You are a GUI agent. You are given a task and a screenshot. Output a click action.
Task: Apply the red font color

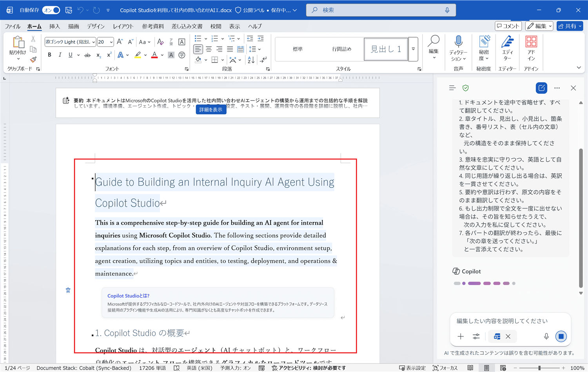click(154, 55)
